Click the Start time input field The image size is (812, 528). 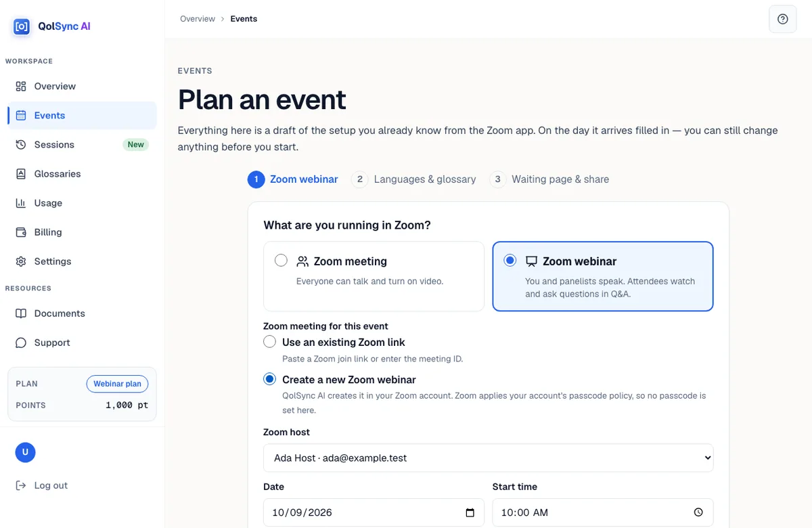click(602, 512)
